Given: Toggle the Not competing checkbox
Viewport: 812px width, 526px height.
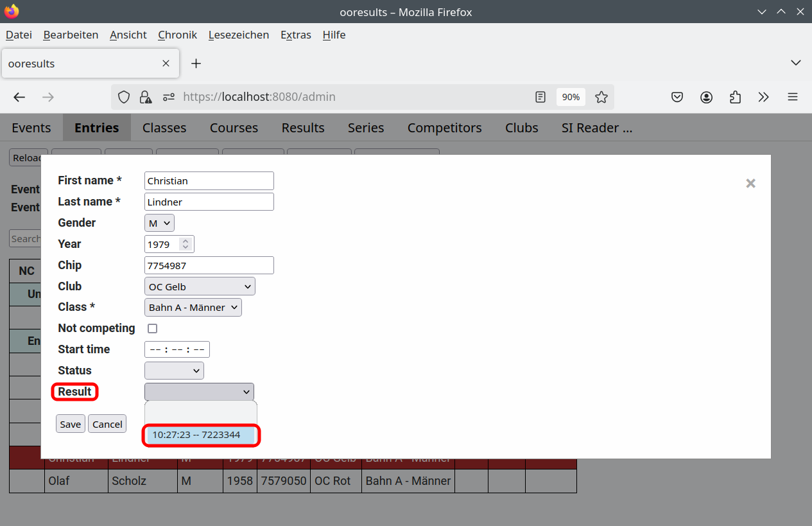Looking at the screenshot, I should [153, 328].
